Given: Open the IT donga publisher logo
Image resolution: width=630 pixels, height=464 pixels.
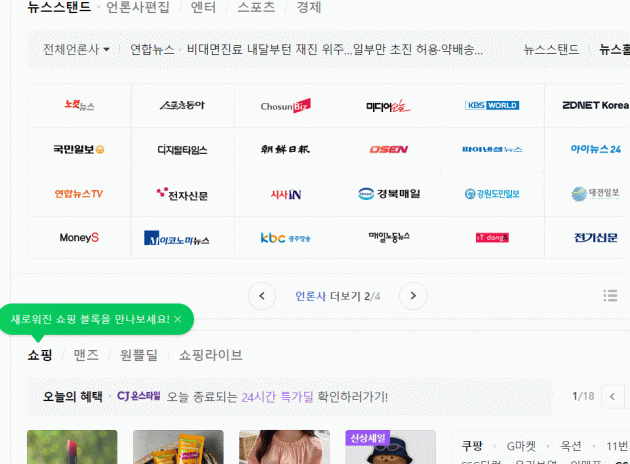Looking at the screenshot, I should [492, 238].
